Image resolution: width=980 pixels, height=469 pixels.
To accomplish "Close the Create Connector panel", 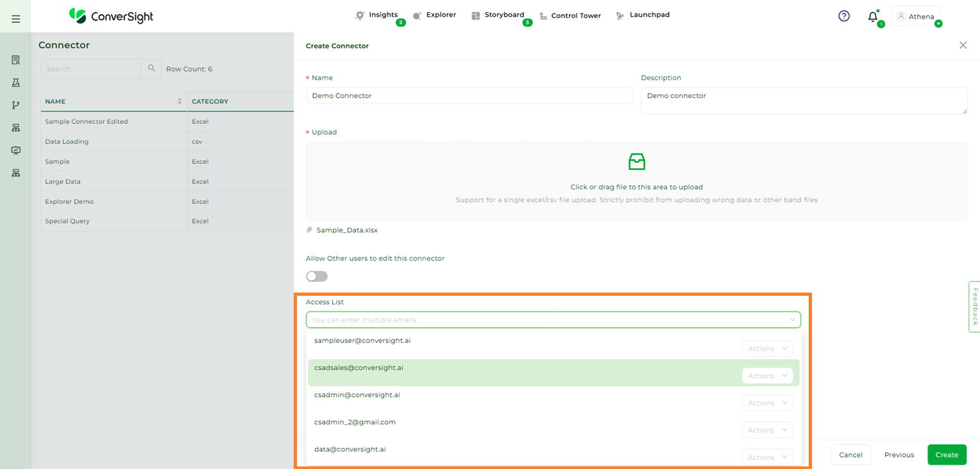I will (x=963, y=46).
